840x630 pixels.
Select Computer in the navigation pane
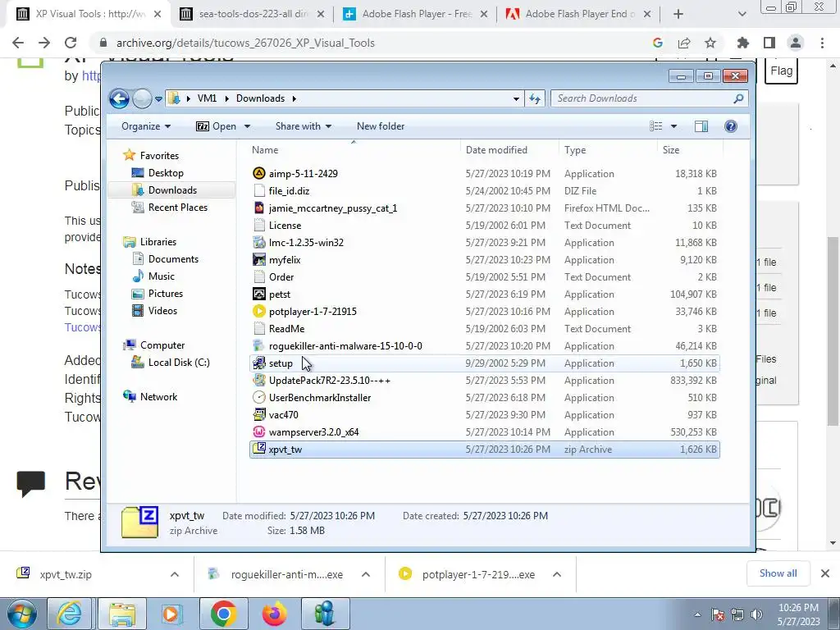[162, 345]
